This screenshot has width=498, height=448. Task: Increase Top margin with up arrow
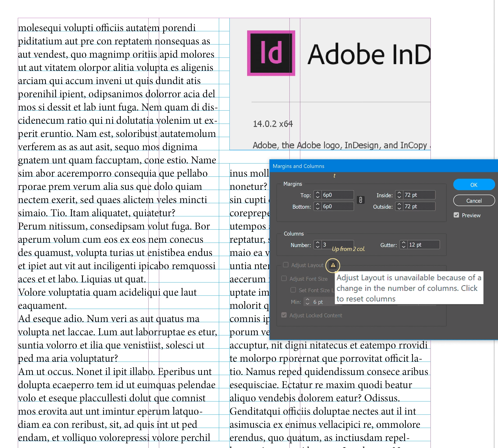coord(317,193)
